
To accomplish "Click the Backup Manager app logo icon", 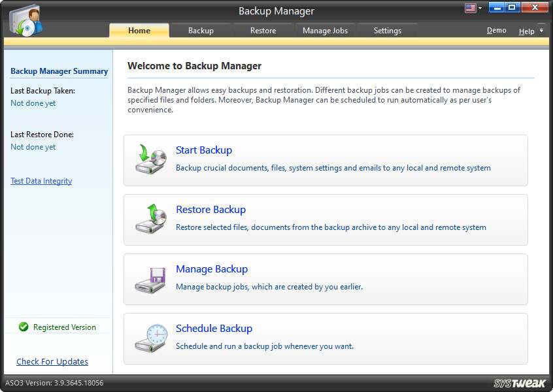I will [25, 20].
